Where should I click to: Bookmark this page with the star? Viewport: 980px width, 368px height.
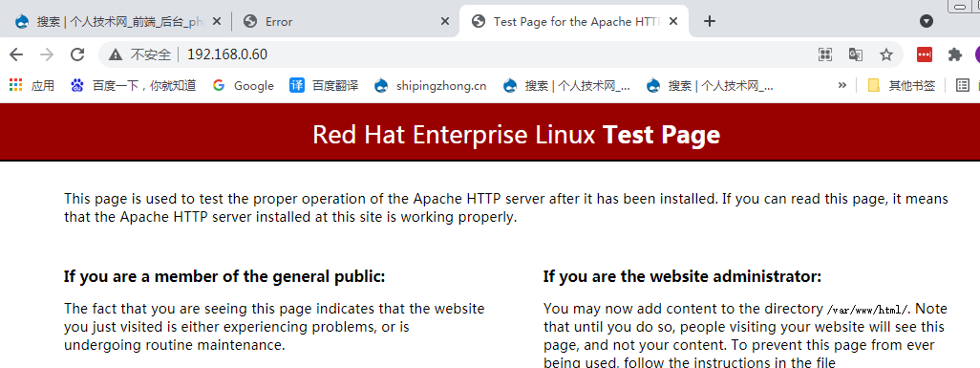[886, 54]
